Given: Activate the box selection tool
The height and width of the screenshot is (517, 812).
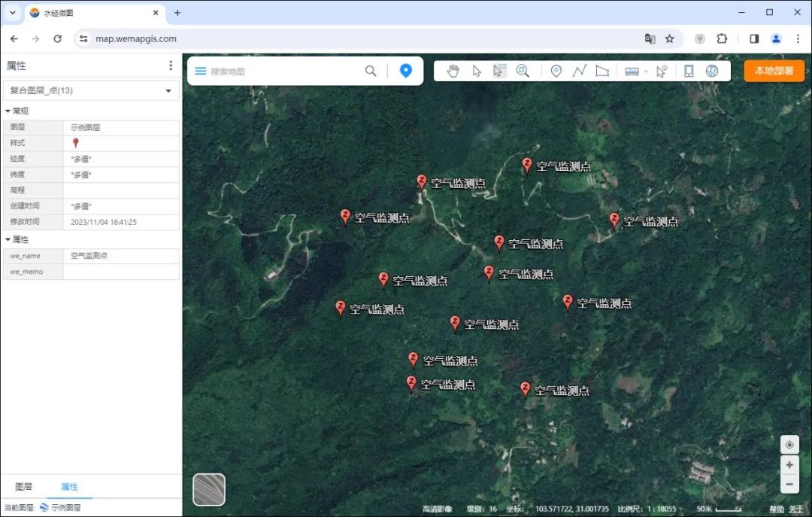Looking at the screenshot, I should point(498,71).
